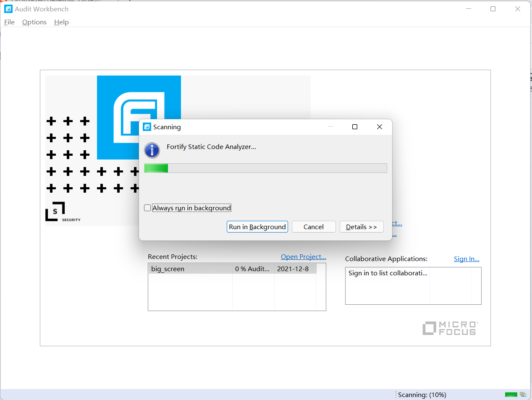Enable Always run in background checkbox

(147, 208)
